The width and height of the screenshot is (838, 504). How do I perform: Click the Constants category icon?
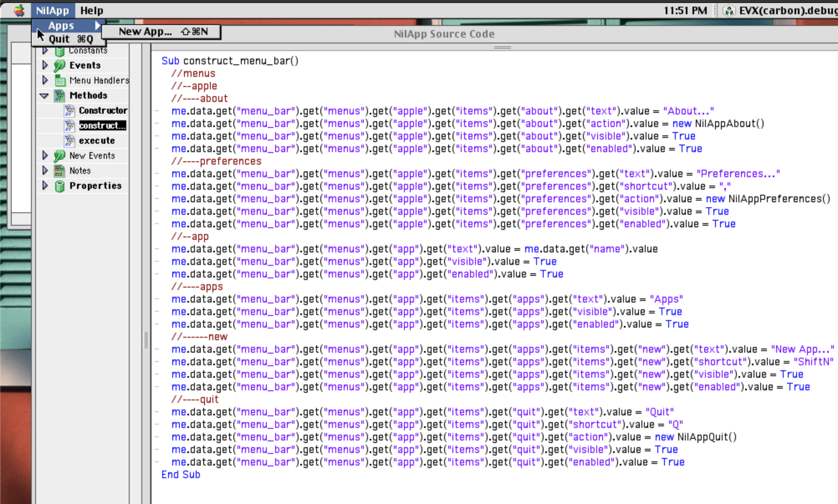click(60, 51)
